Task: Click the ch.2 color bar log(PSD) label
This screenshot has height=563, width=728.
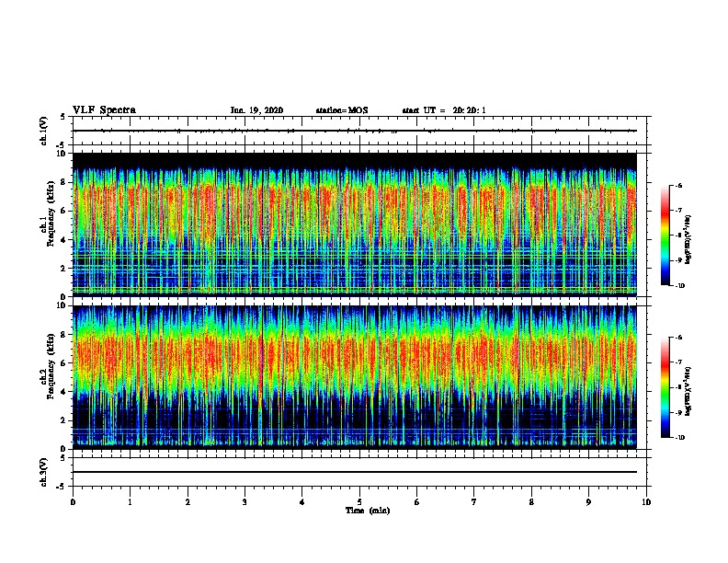Action: (688, 391)
